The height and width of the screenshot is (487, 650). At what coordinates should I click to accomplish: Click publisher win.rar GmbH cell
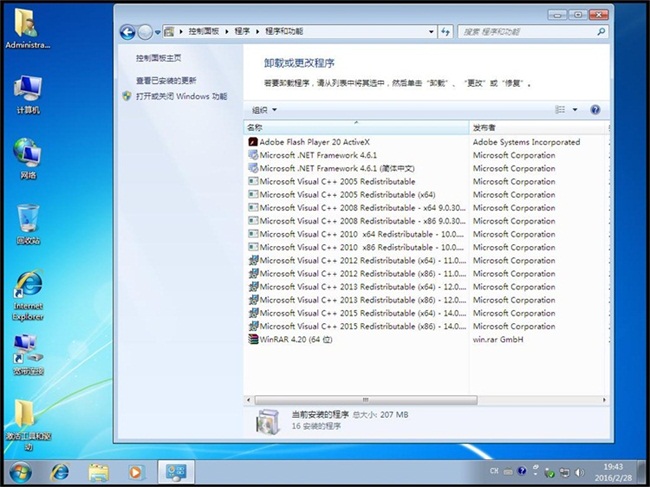tap(498, 339)
